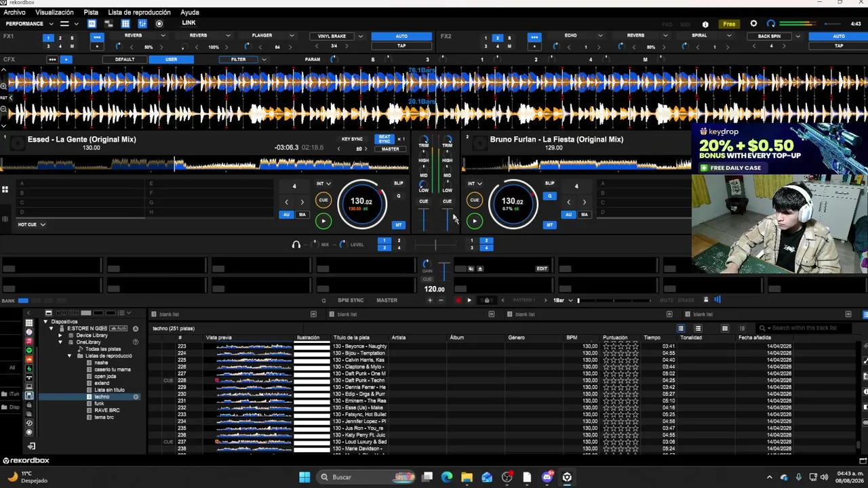The width and height of the screenshot is (868, 488).
Task: Select the CFX USER bank tab
Action: [x=171, y=60]
